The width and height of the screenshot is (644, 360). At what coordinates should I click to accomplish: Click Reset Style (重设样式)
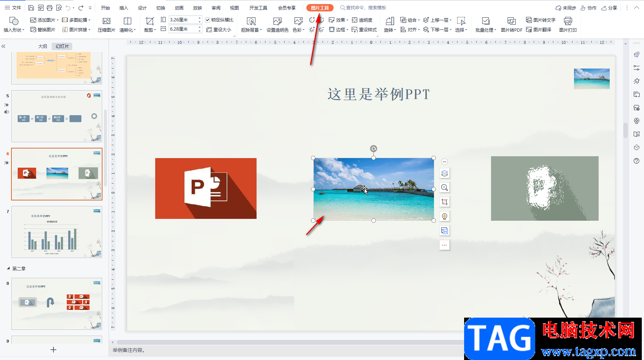(364, 30)
